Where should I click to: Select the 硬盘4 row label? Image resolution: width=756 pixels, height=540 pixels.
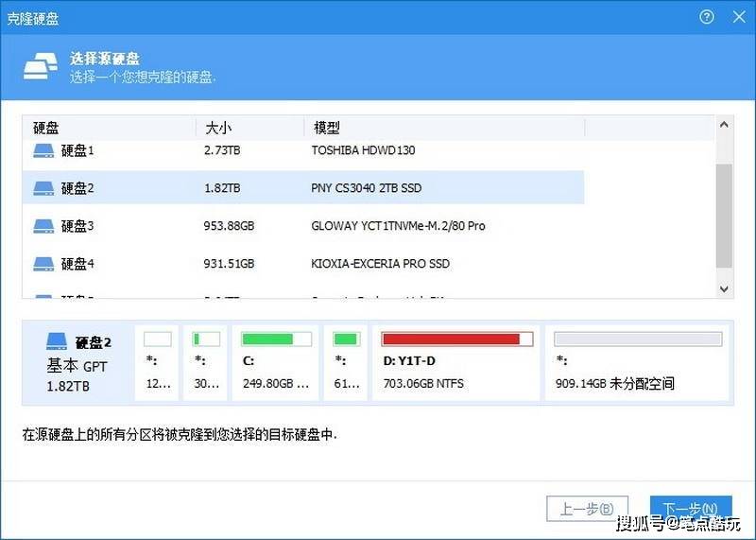77,264
